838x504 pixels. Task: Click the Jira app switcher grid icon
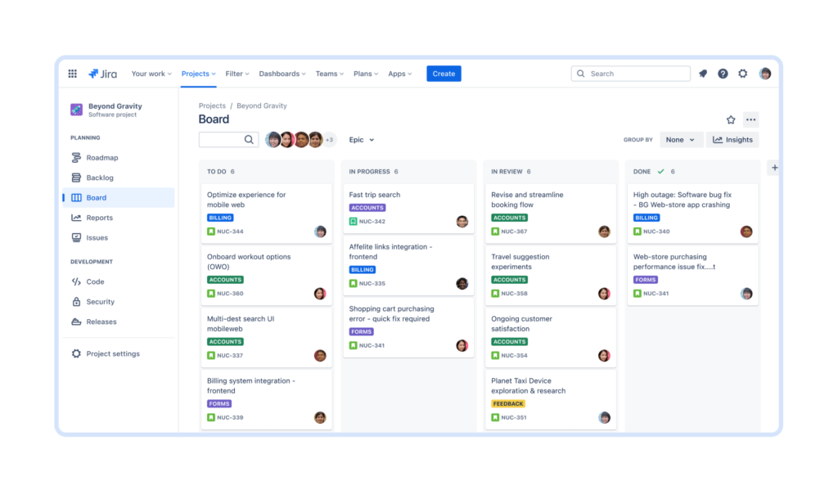72,74
